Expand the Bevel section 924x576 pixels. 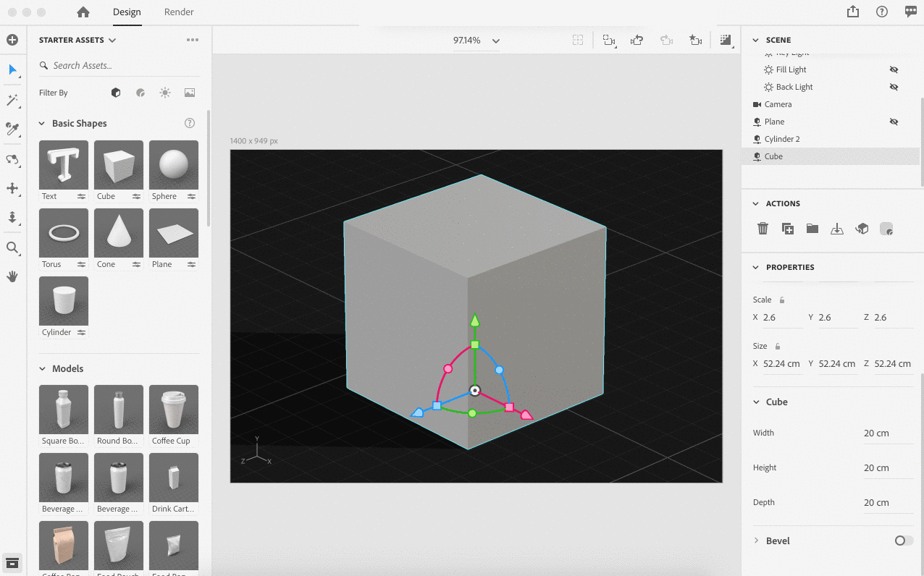(757, 541)
